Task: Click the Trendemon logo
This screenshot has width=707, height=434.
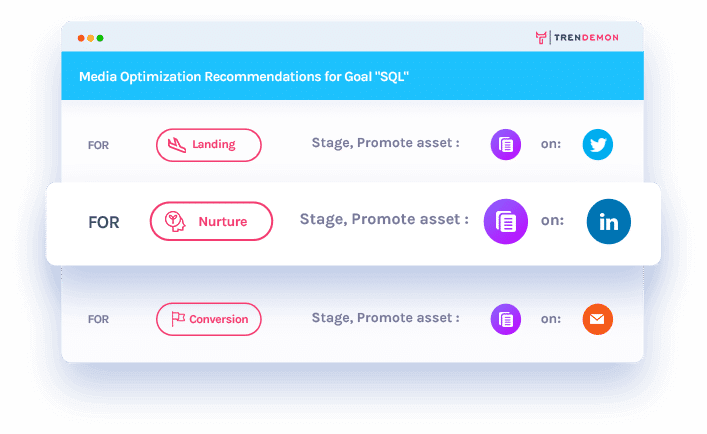Action: [x=577, y=38]
